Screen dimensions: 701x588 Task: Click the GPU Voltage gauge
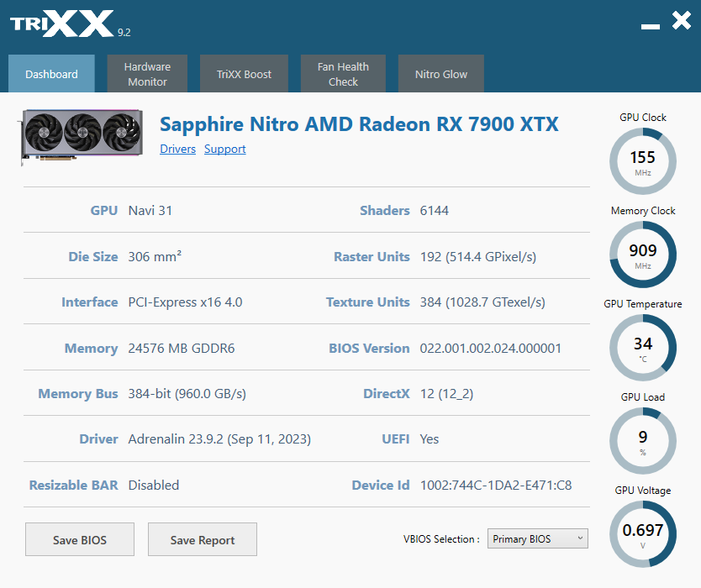[x=643, y=534]
